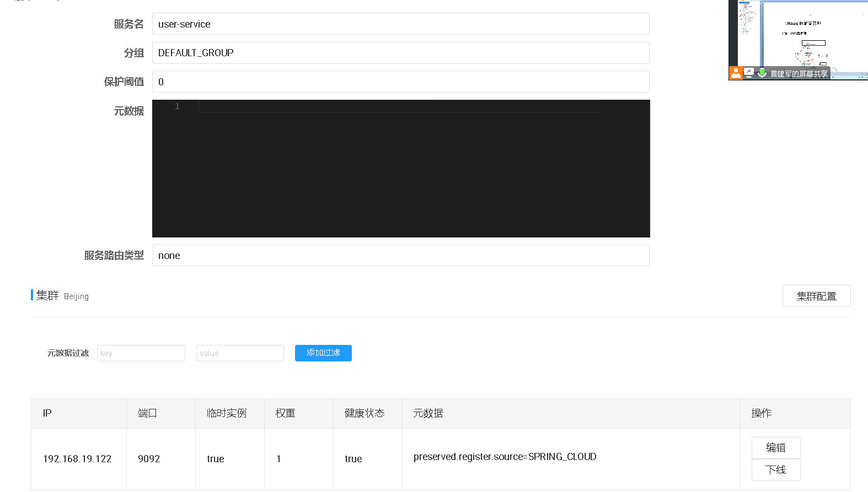Click the 服务名 field containing user-service

point(401,24)
